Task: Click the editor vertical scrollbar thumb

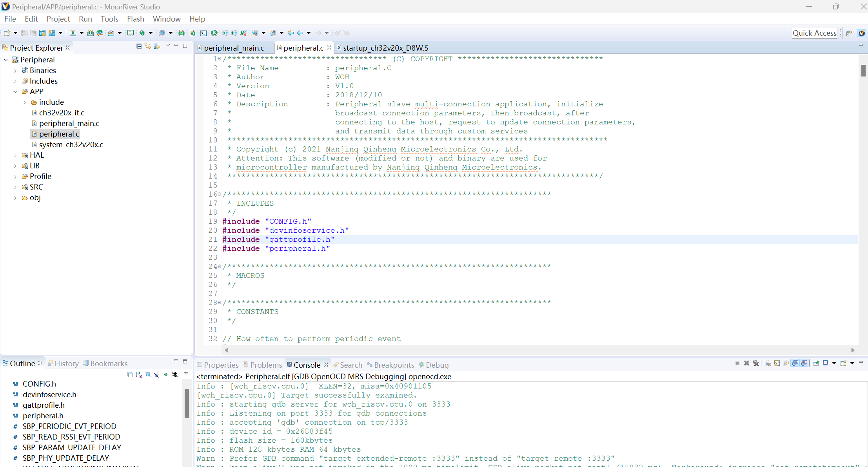Action: (x=863, y=70)
